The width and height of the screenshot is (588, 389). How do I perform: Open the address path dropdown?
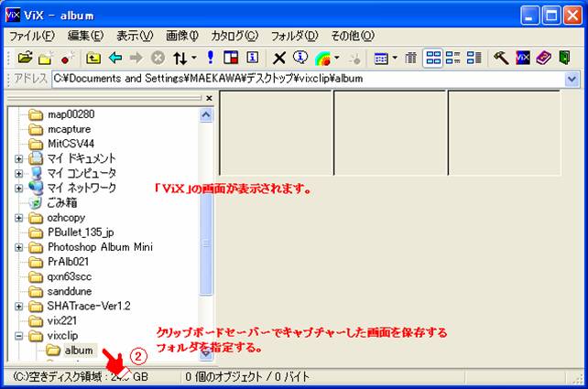point(572,80)
